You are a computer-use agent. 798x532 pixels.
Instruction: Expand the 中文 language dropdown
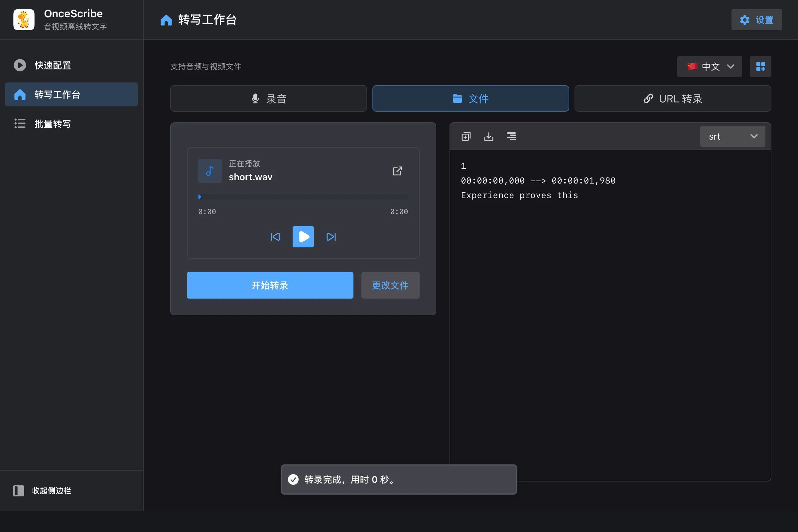tap(710, 66)
